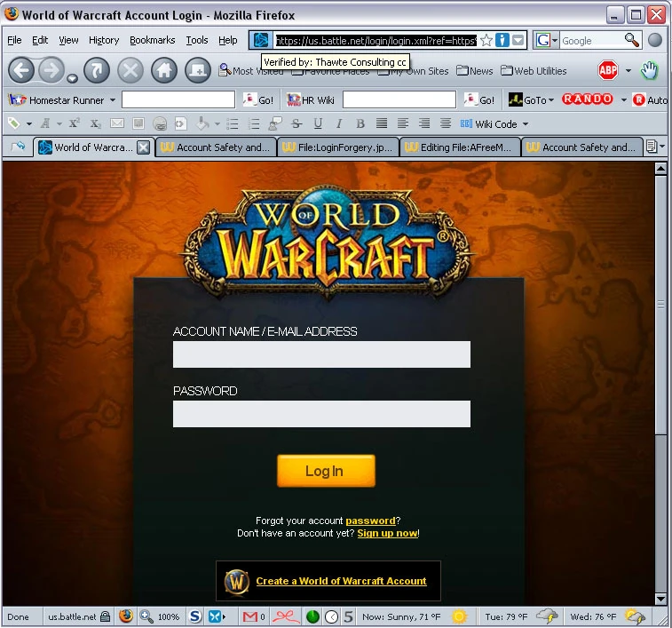Open the Tools menu
Image resolution: width=672 pixels, height=628 pixels.
coord(197,40)
